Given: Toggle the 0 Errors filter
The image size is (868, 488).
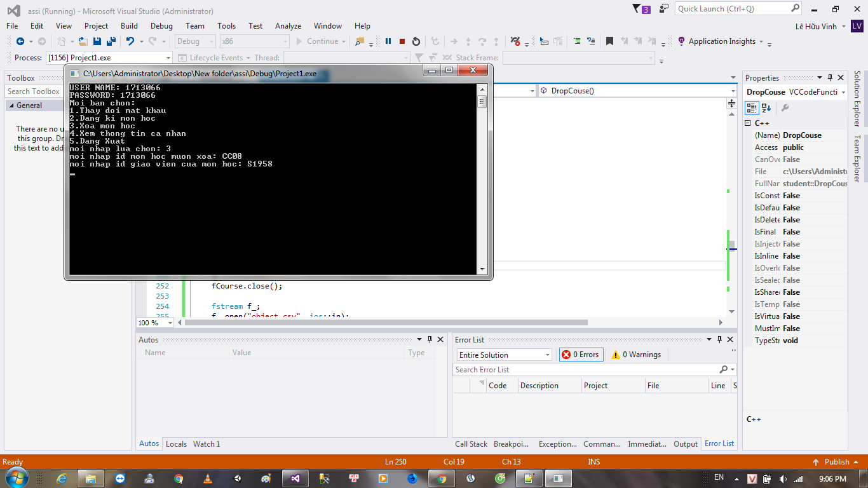Looking at the screenshot, I should (581, 355).
